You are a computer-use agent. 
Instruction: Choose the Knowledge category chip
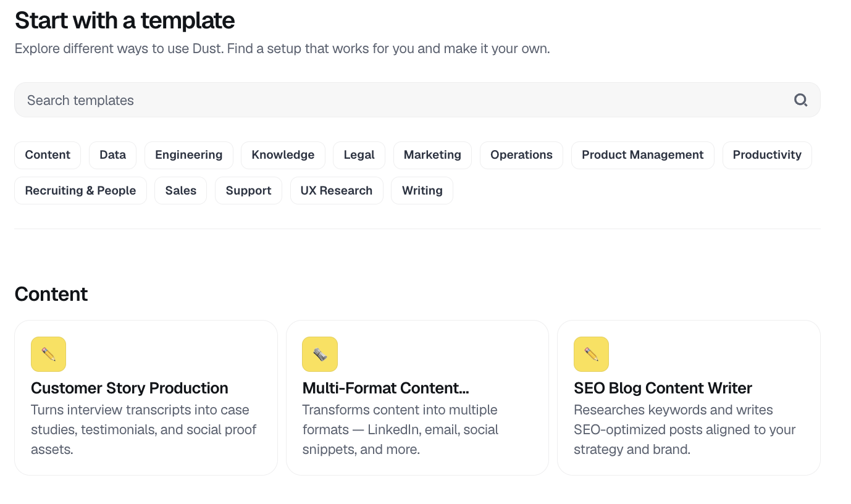[283, 155]
